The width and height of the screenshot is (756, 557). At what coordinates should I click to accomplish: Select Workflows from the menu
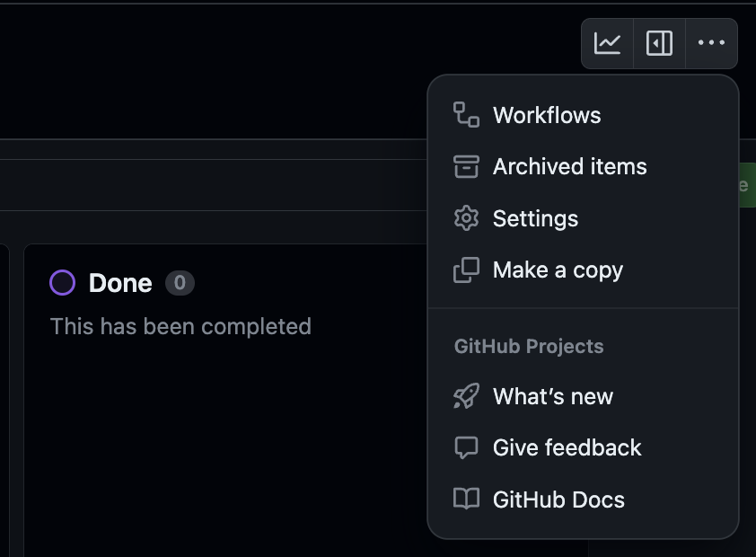click(548, 115)
